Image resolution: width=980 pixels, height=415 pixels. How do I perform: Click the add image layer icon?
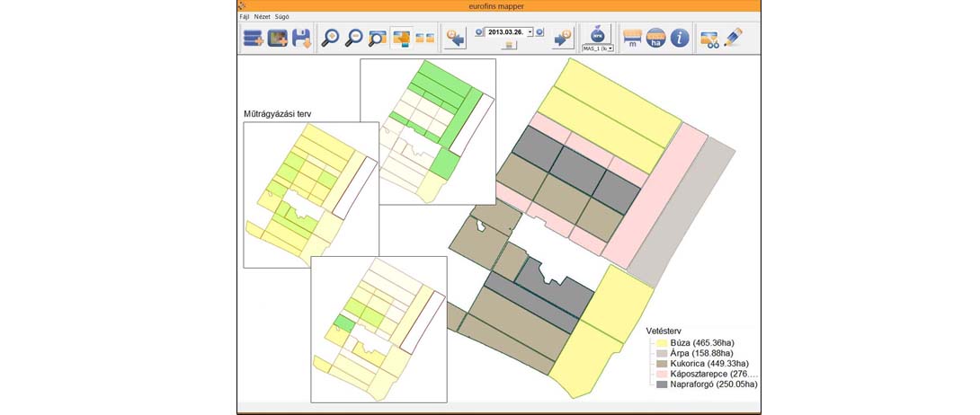(278, 38)
